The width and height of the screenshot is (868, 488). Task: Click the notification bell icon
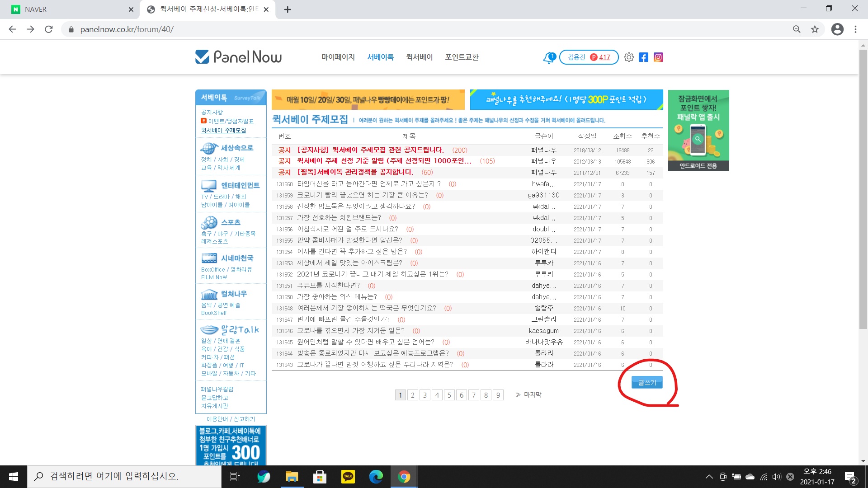pos(548,57)
